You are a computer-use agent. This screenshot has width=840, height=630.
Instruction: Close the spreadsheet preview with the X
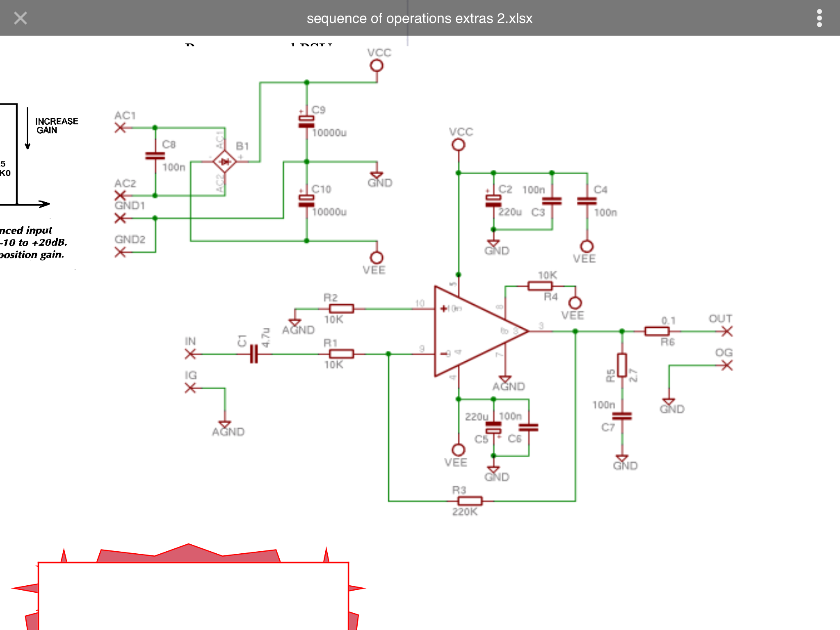click(20, 18)
